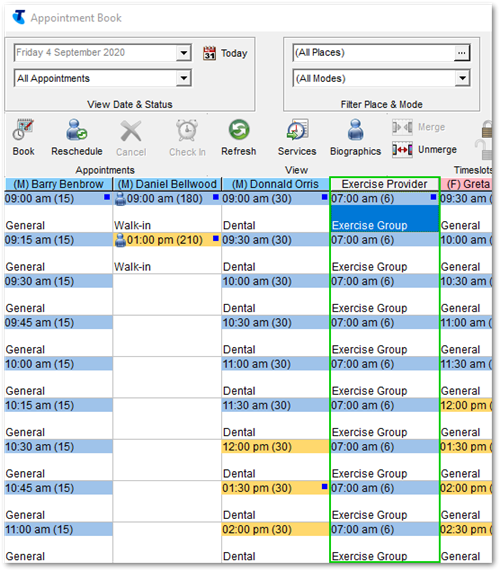Click blue marker on Barry Benbrow 09:00 am slot
The width and height of the screenshot is (500, 571).
[x=107, y=197]
